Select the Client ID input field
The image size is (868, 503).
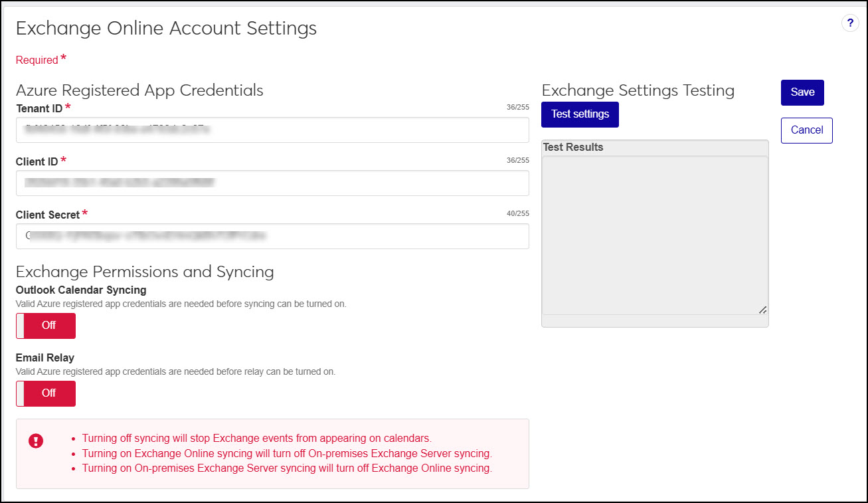point(272,183)
